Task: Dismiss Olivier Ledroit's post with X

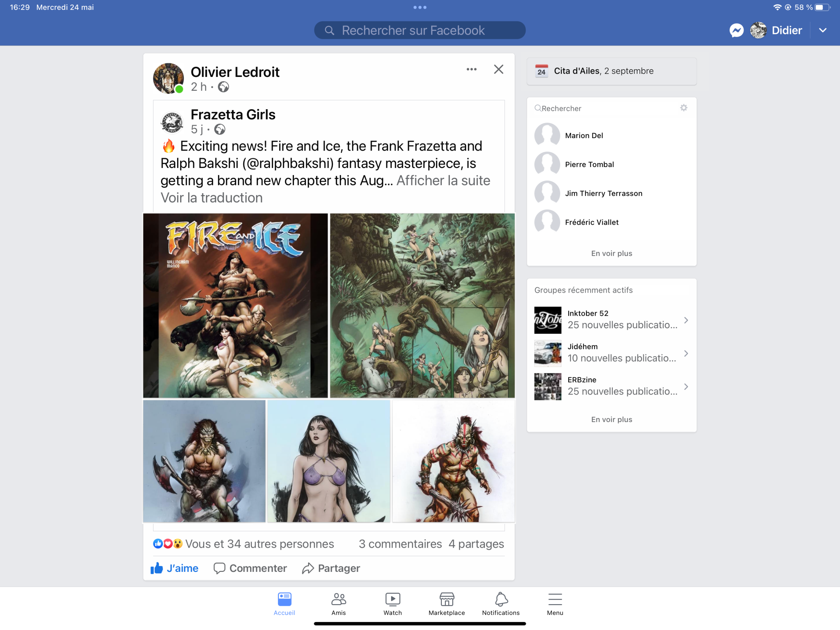Action: 498,69
